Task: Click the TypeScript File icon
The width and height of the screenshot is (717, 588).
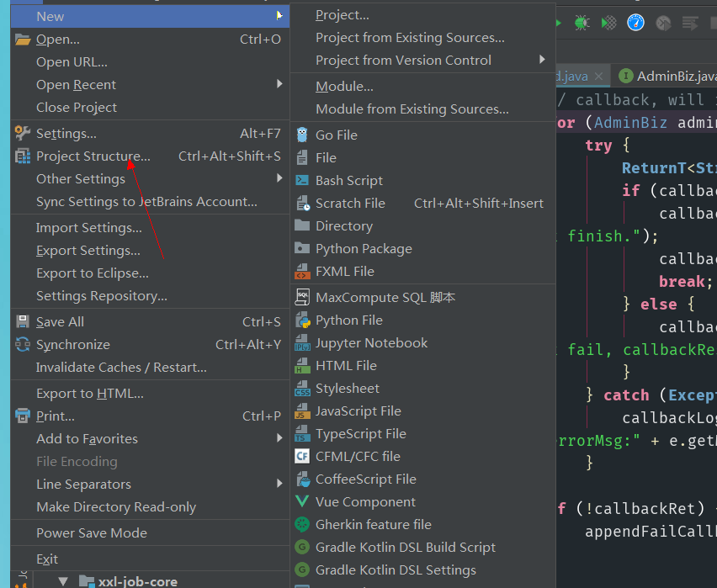Action: (302, 434)
